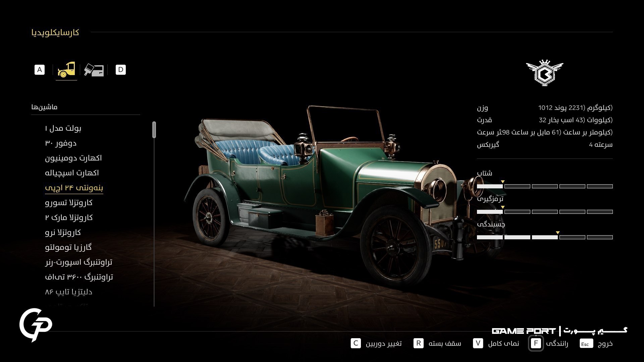Select دوفور ۳۰ from the car list
Screen dimensions: 644x362
tap(61, 143)
